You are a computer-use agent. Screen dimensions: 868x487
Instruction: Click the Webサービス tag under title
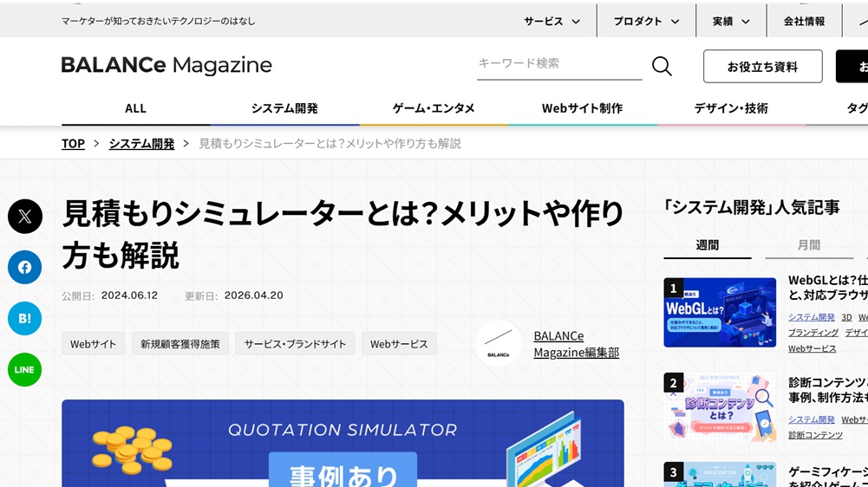[399, 344]
